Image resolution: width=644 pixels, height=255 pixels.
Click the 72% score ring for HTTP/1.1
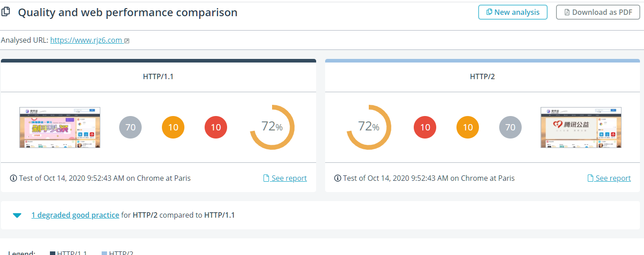[x=272, y=127]
